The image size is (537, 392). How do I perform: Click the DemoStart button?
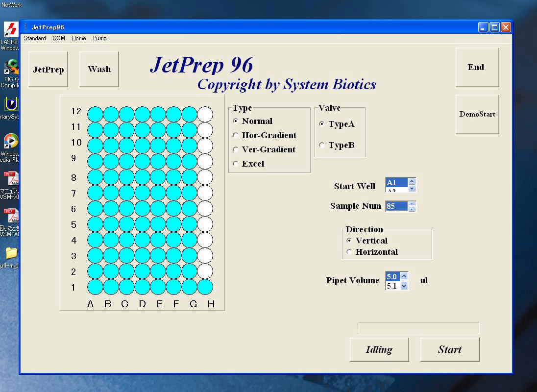[x=477, y=114]
